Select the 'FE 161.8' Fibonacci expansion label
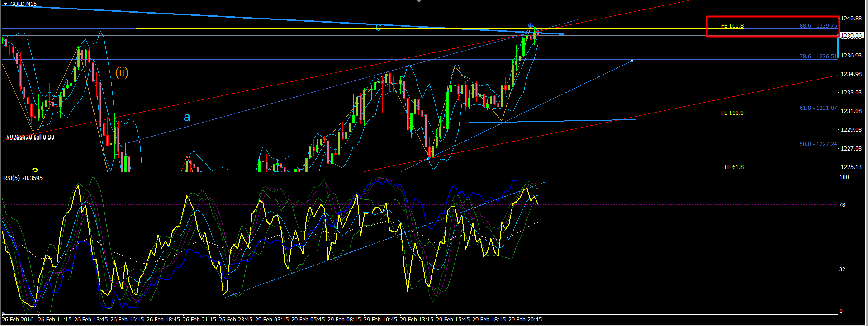Viewport: 868px width, 326px height. (x=732, y=26)
